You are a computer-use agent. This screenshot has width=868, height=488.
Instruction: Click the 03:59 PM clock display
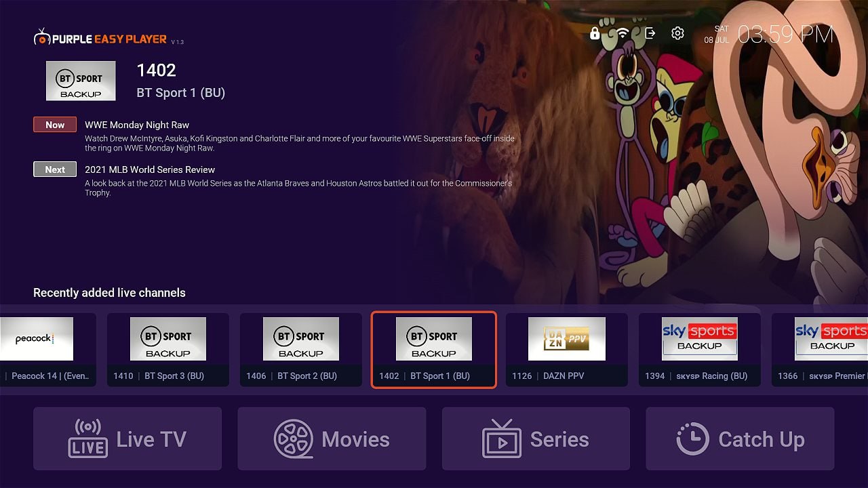coord(785,35)
